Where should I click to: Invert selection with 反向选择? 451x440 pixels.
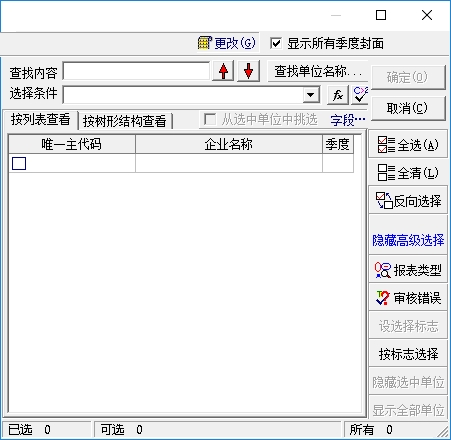click(408, 201)
